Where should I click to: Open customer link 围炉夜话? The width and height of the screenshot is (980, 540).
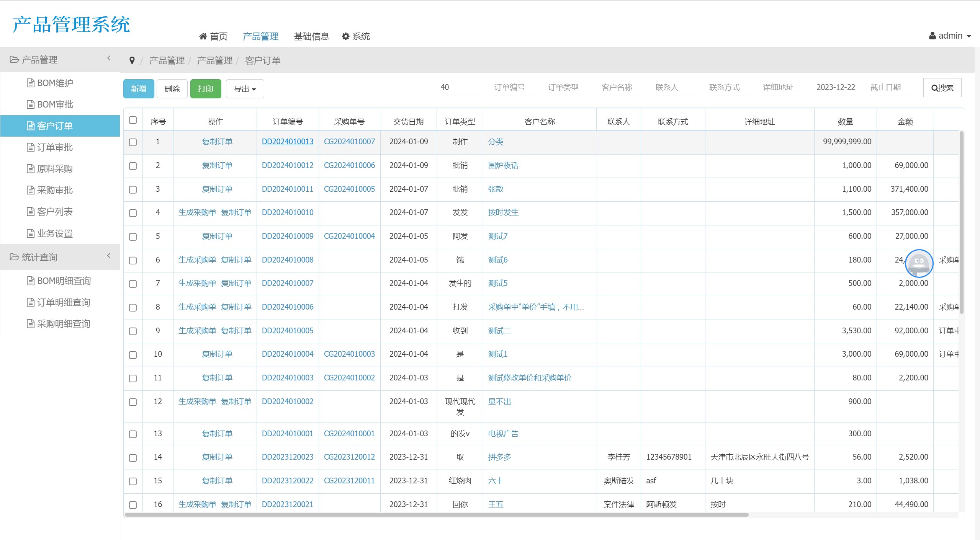(503, 165)
